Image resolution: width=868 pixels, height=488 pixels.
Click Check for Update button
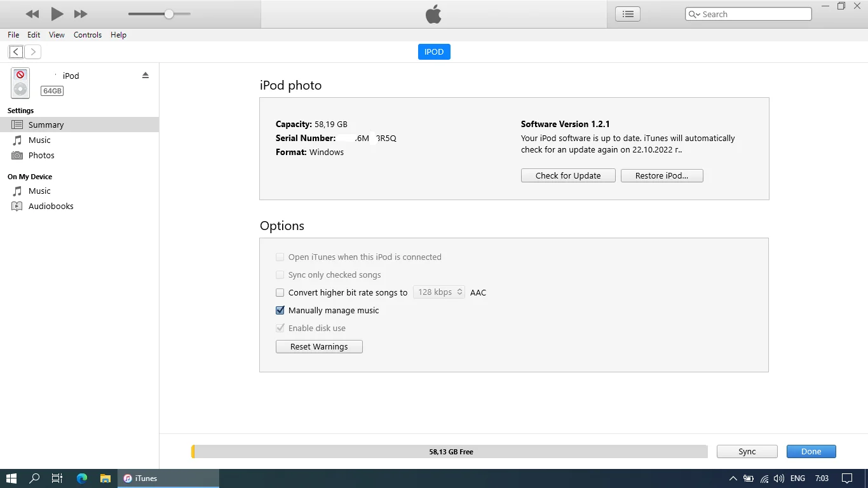click(x=568, y=175)
